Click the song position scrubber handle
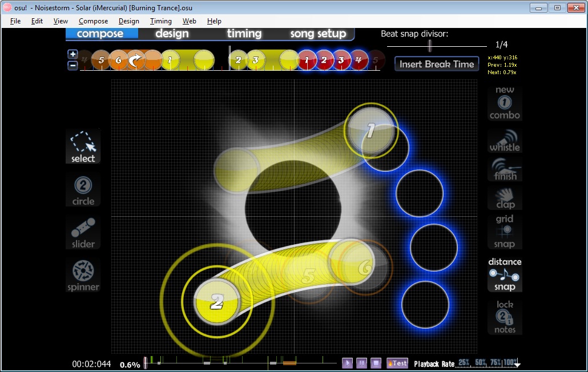 [x=145, y=362]
